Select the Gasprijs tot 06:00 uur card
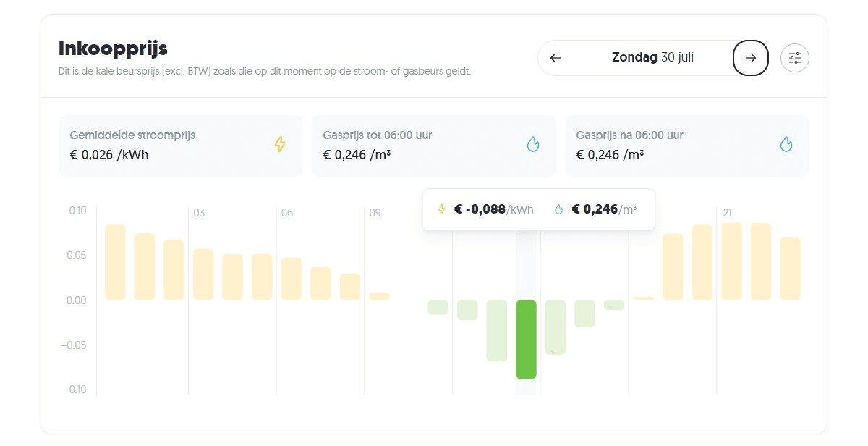 pos(433,145)
